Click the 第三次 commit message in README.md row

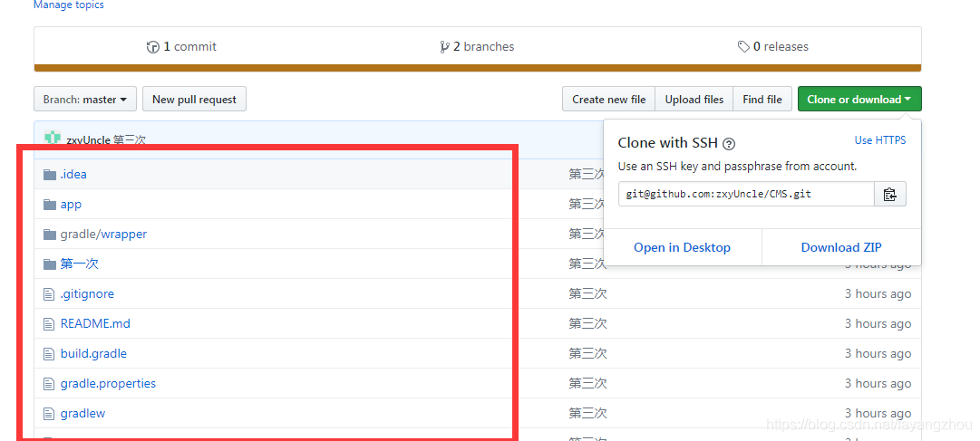[x=587, y=324]
